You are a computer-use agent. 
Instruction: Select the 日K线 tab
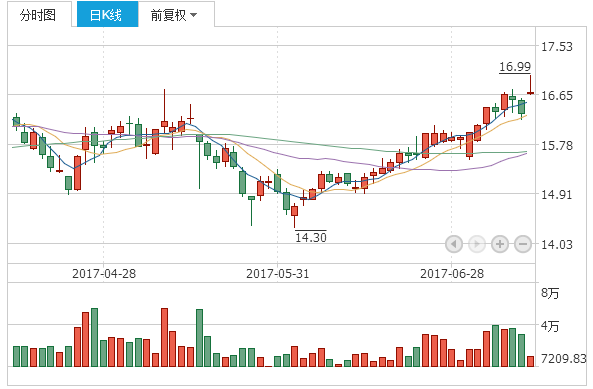pyautogui.click(x=108, y=14)
